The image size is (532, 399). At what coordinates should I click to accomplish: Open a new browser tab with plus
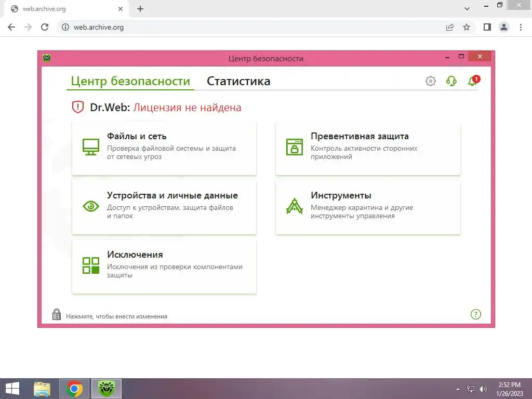tap(140, 9)
